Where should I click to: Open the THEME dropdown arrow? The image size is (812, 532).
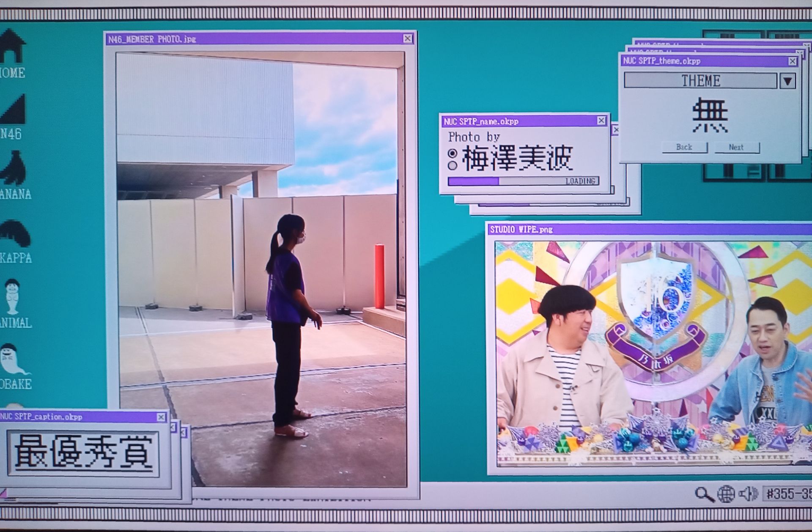[x=788, y=80]
